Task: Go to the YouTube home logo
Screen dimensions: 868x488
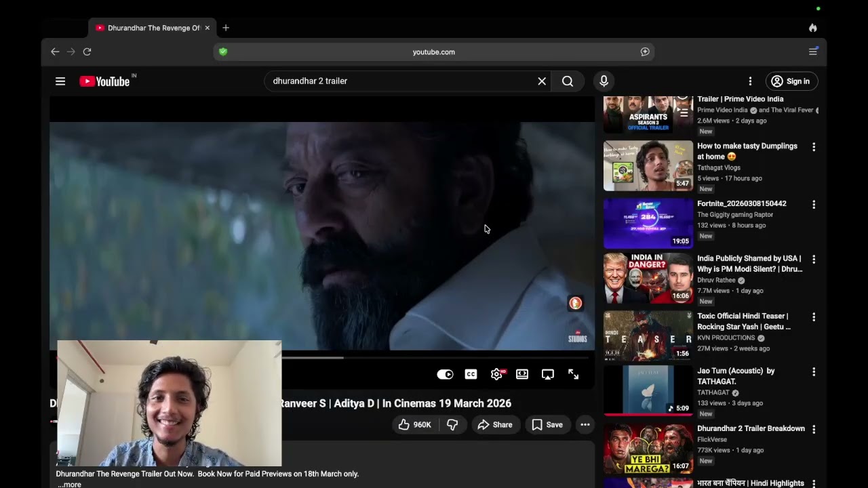Action: [x=104, y=81]
